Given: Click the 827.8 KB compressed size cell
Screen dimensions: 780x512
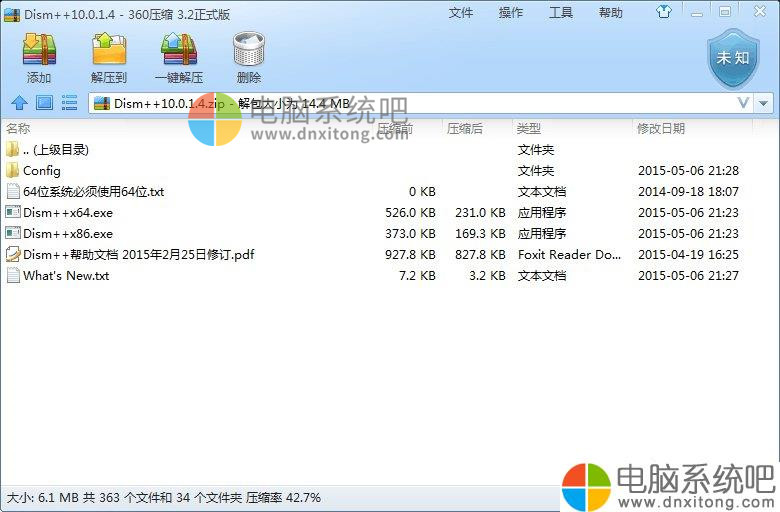Looking at the screenshot, I should pos(480,254).
